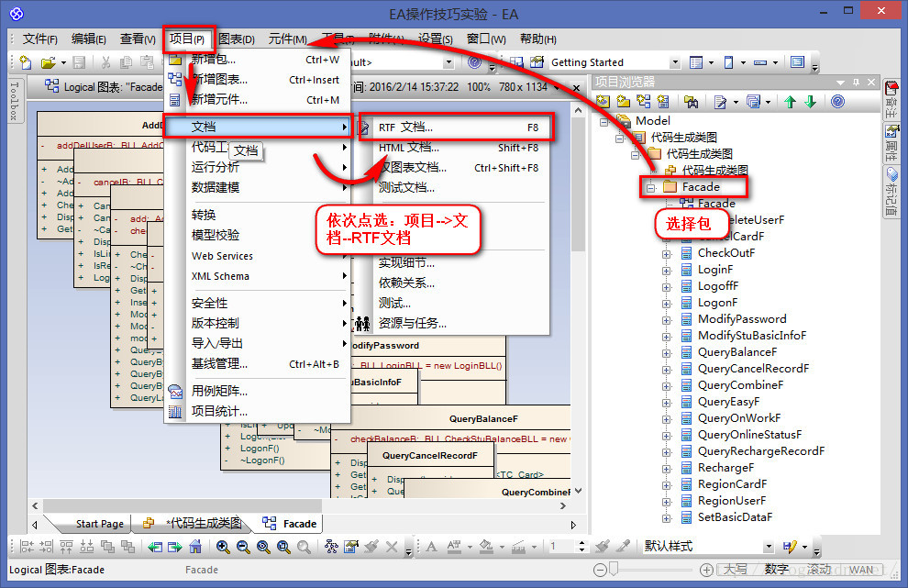Select RTF document menu entry

tap(455, 127)
